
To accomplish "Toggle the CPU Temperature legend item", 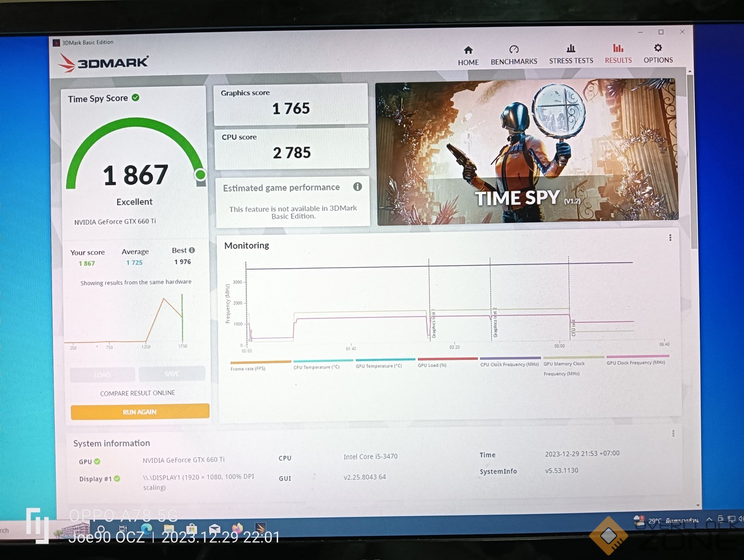I will [x=322, y=364].
